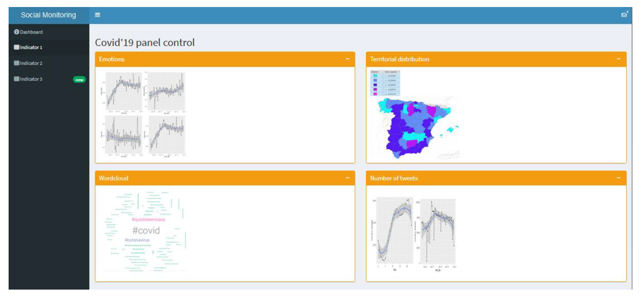Viewport: 644px width, 297px height.
Task: Minimize the Number of tweets panel
Action: (x=619, y=178)
